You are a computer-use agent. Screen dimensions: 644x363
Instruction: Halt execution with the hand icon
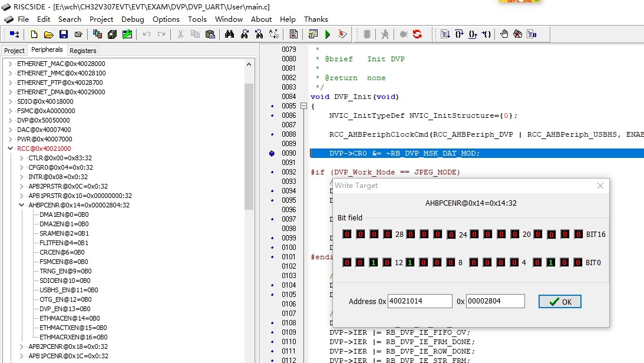click(504, 34)
